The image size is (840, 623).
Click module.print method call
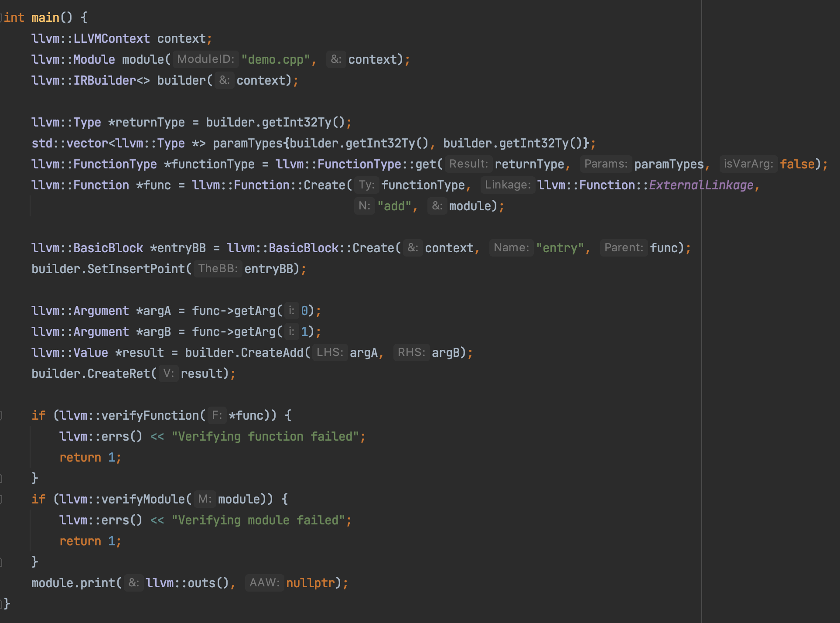pos(73,583)
